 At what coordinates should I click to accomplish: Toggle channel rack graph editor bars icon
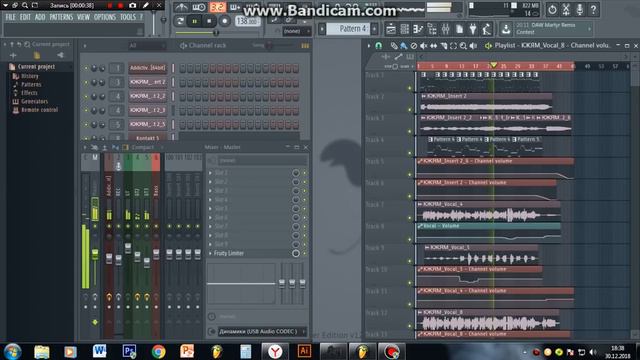[305, 46]
